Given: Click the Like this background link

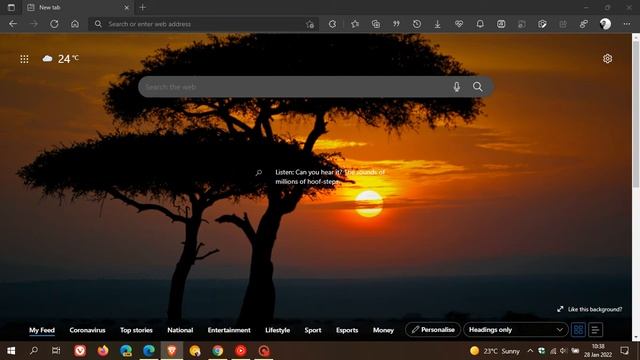Looking at the screenshot, I should [590, 309].
